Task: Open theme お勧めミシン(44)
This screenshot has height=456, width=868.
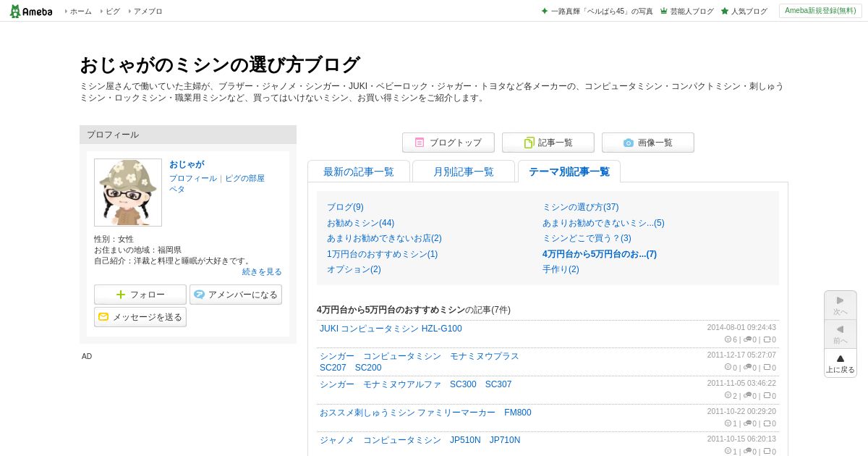Action: coord(361,223)
